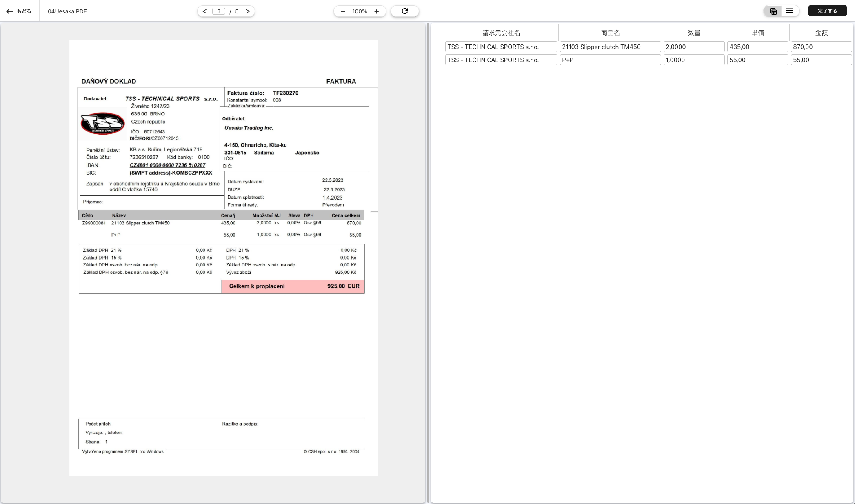Click the 請求元会社名 column header
855x504 pixels.
[x=501, y=33]
